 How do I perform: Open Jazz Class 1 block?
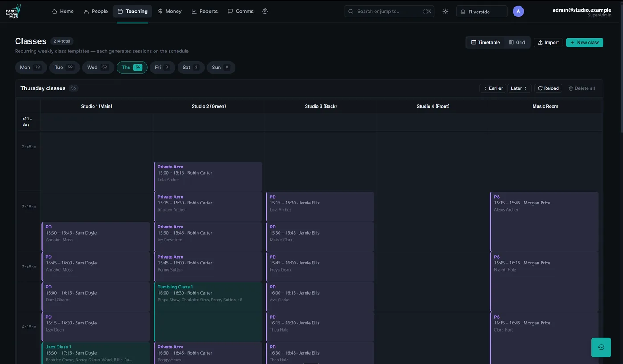96,353
